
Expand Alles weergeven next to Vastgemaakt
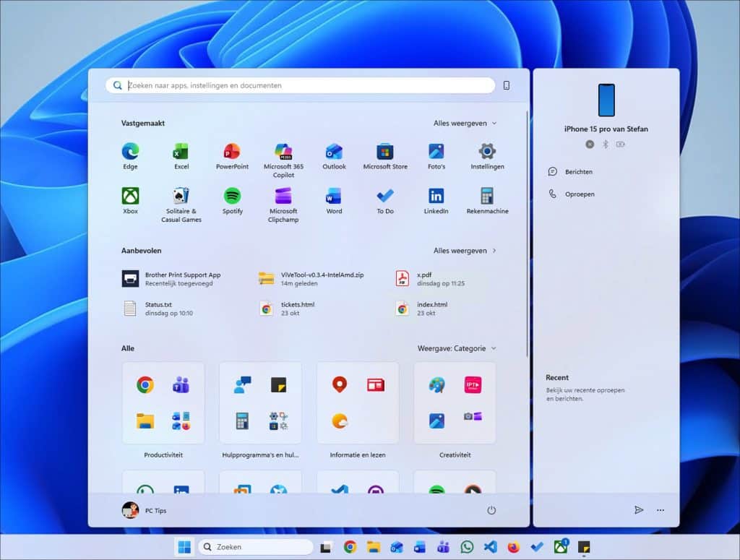pyautogui.click(x=463, y=123)
